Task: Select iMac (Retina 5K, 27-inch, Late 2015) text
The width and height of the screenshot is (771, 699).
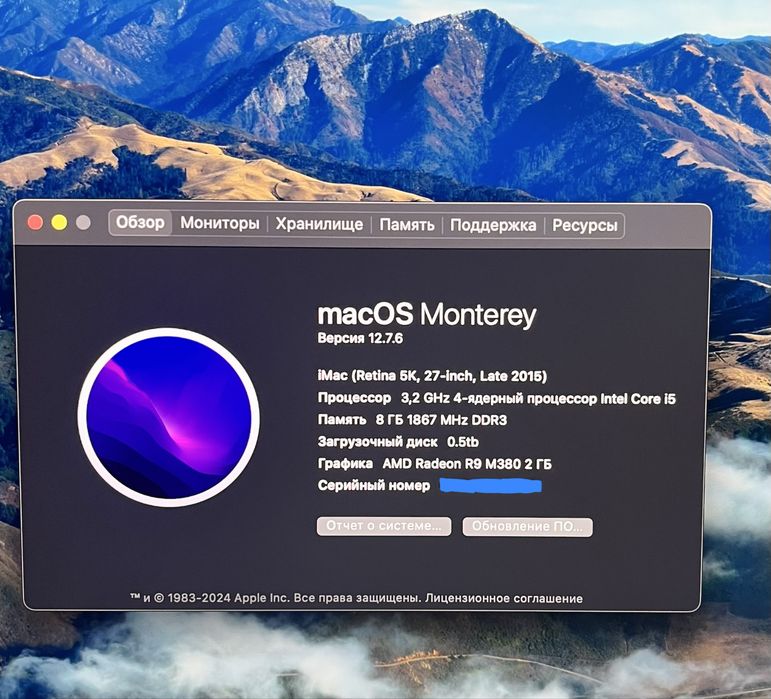Action: [432, 376]
